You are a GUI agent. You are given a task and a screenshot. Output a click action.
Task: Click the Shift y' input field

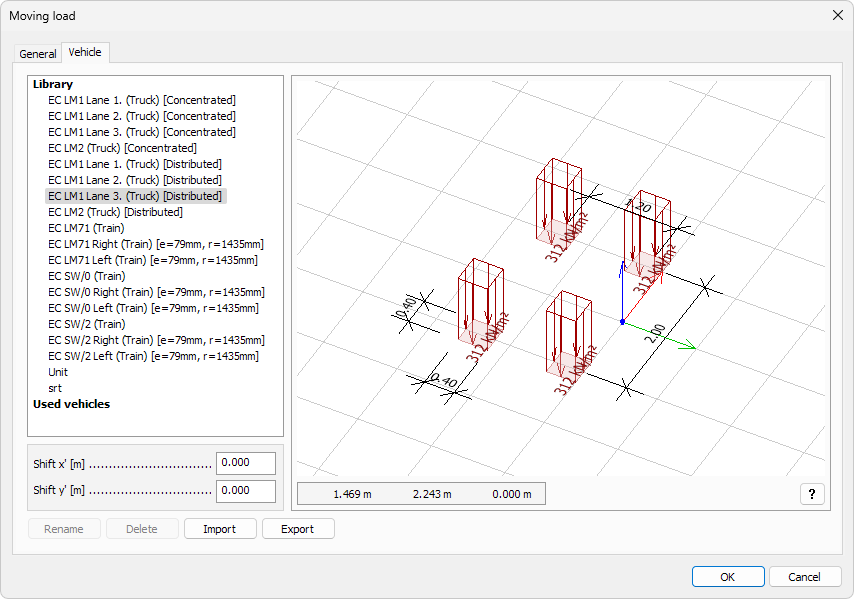[245, 491]
